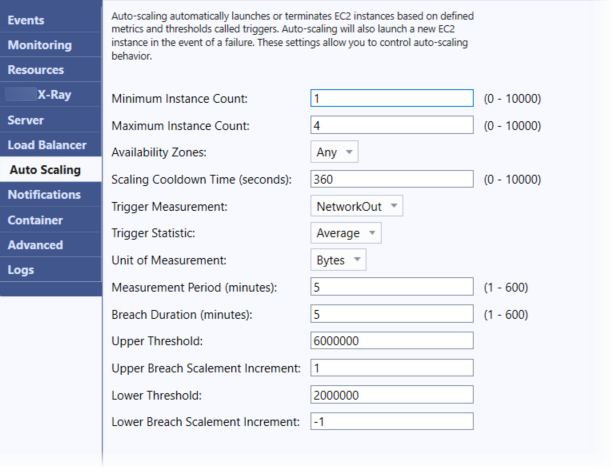Select the Upper Threshold input box
The height and width of the screenshot is (468, 613).
(391, 341)
